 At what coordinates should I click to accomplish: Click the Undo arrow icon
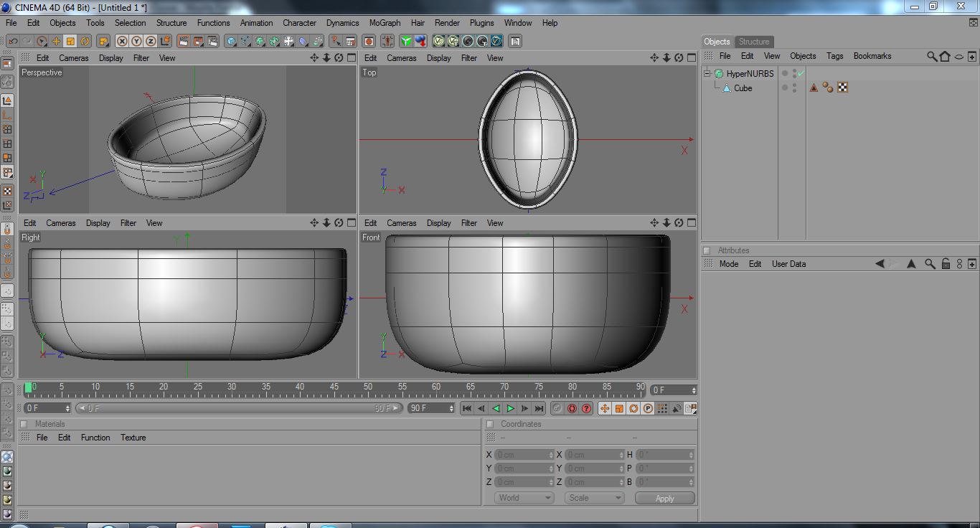pyautogui.click(x=13, y=41)
